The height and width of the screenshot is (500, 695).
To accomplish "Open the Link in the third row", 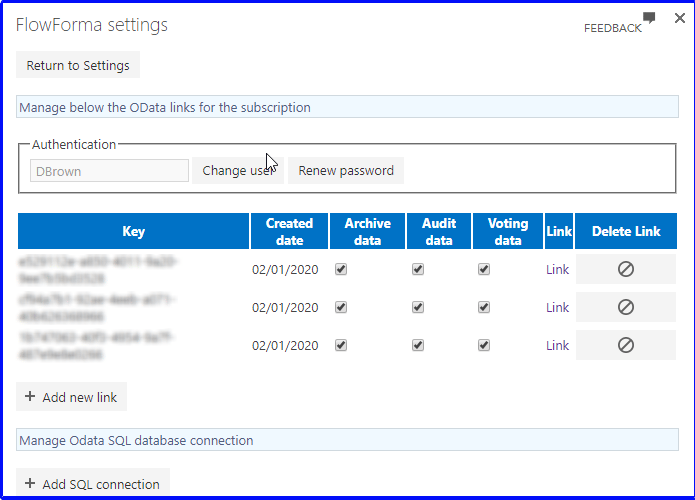I will pyautogui.click(x=557, y=346).
